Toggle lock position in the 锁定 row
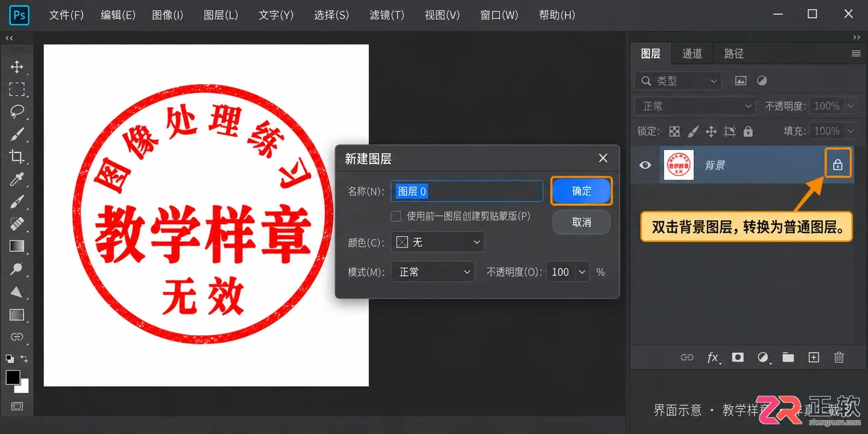 pyautogui.click(x=711, y=131)
